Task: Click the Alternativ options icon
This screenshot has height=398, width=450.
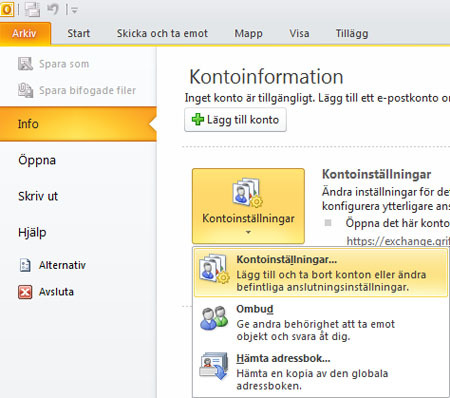Action: [25, 265]
